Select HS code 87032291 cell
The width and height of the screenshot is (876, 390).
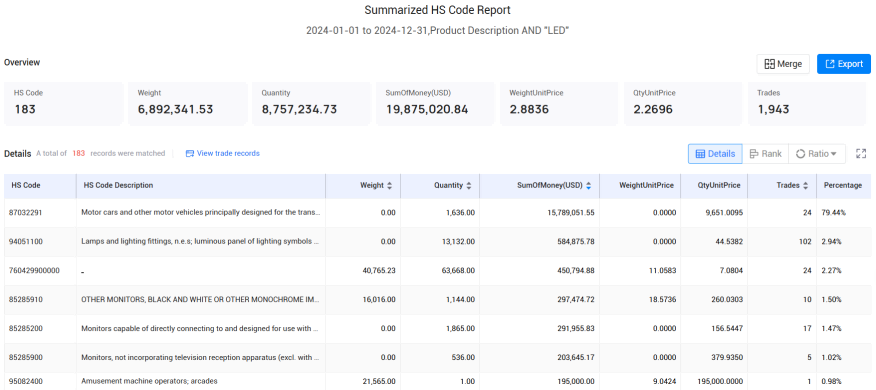(x=40, y=212)
